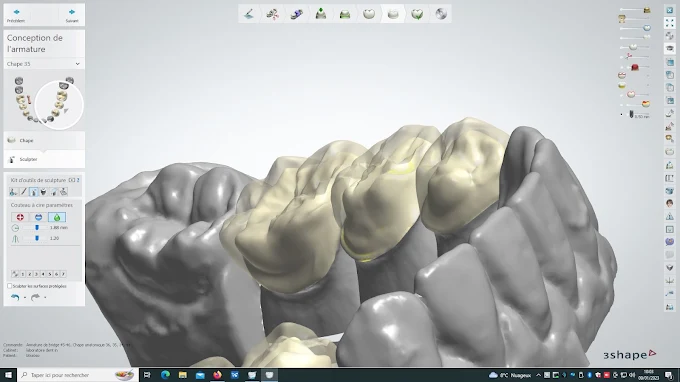This screenshot has width=680, height=382.
Task: Open the anatomy design workflow step
Action: [369, 14]
